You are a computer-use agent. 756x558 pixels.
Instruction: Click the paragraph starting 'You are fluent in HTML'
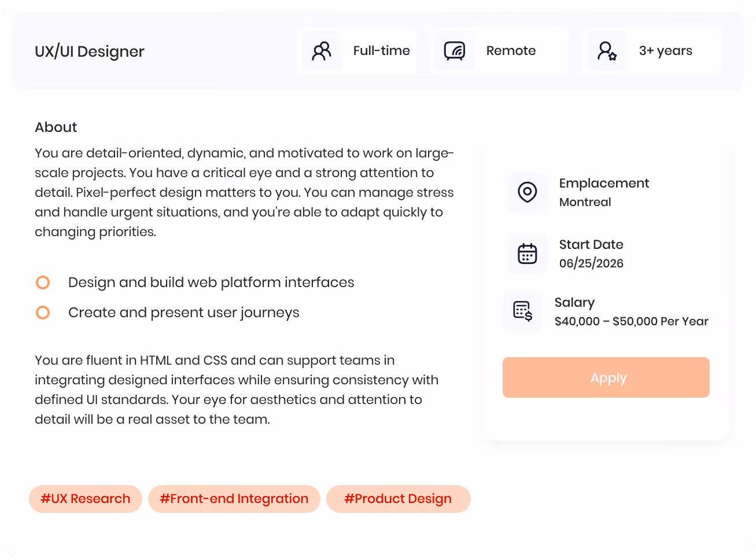click(x=237, y=390)
